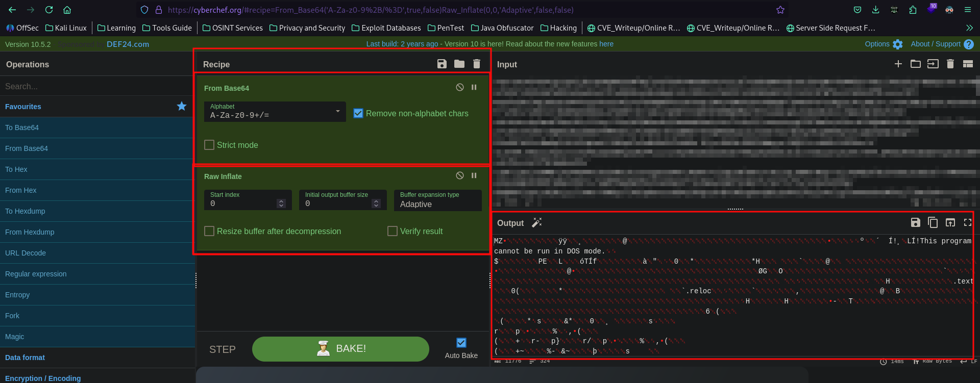Screen dimensions: 980x383
Task: Clear the recipe using the trash icon
Action: [x=477, y=64]
